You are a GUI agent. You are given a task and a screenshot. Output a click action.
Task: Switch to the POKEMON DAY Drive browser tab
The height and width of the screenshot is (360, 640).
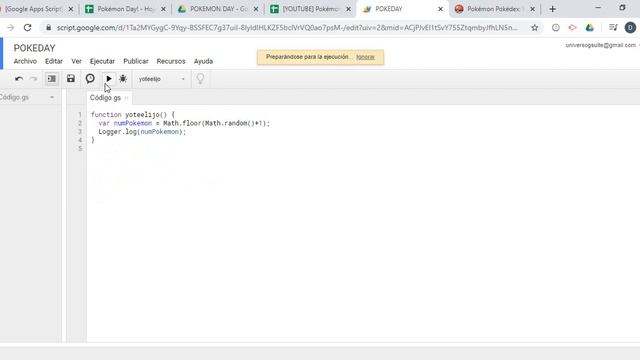point(217,9)
